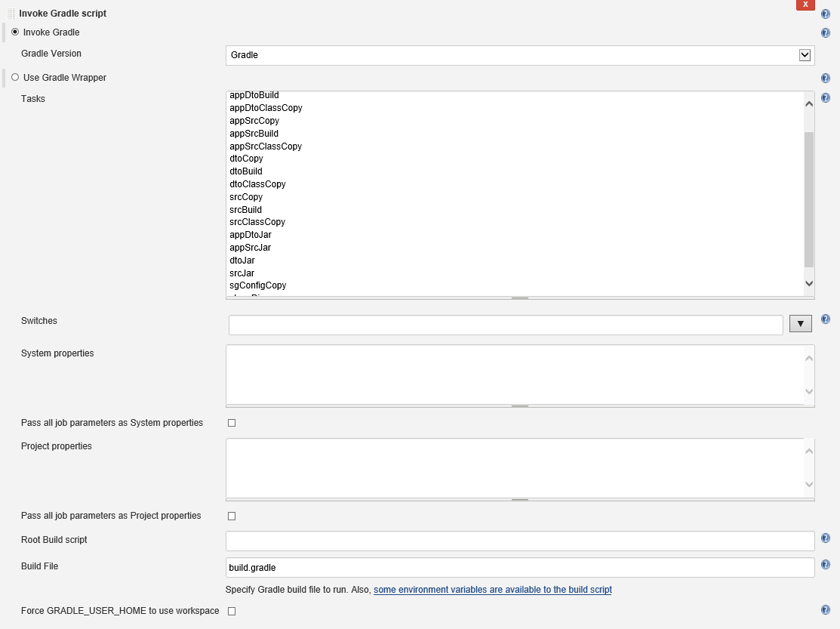
Task: Open help icon beside Use Gradle Wrapper
Action: 826,79
